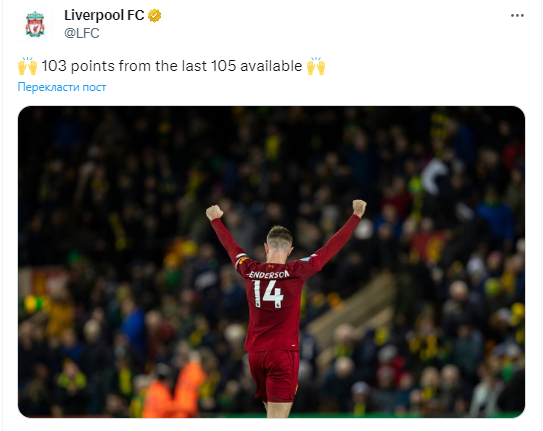
Task: Click the Liverpool FC display name
Action: (x=104, y=15)
